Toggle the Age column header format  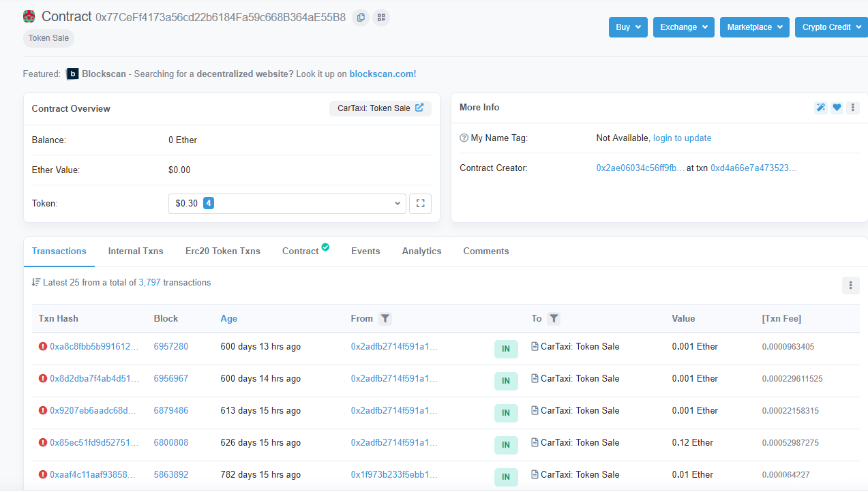pos(229,318)
